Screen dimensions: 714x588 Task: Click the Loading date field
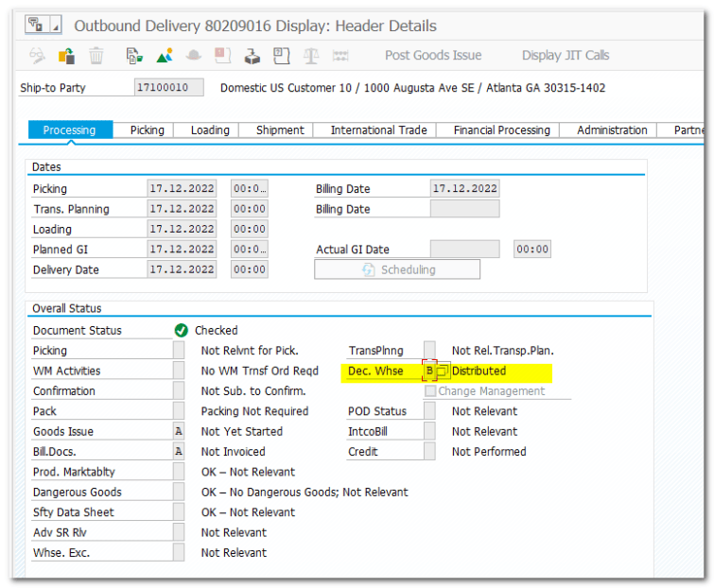point(182,229)
